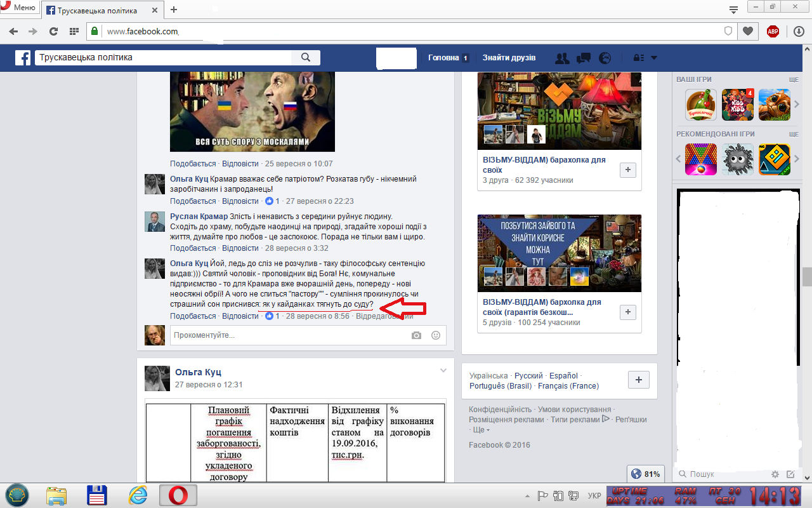812x508 pixels.
Task: Click the search magnifier button in Facebook bar
Action: point(306,58)
